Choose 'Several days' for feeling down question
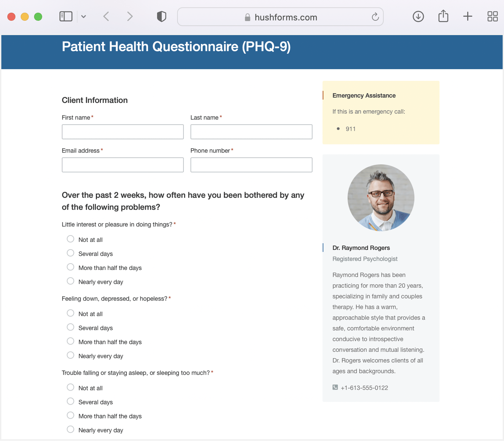The image size is (504, 441). click(70, 327)
